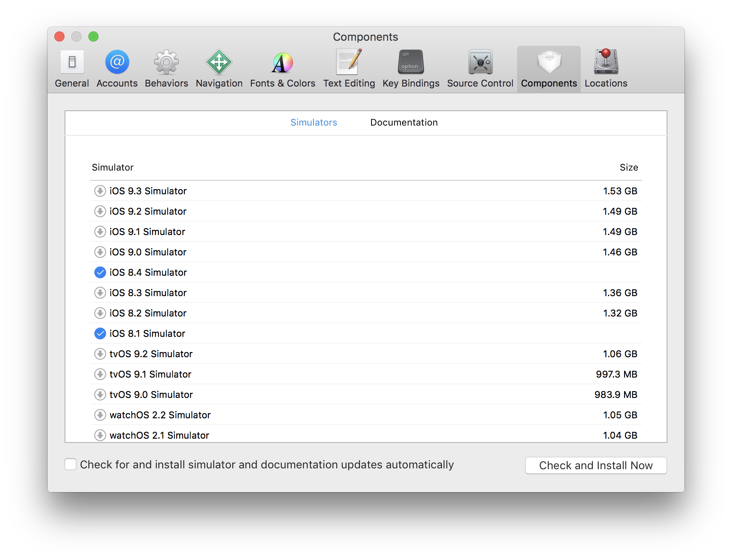Image resolution: width=732 pixels, height=560 pixels.
Task: Select the Navigation preferences icon
Action: click(219, 69)
